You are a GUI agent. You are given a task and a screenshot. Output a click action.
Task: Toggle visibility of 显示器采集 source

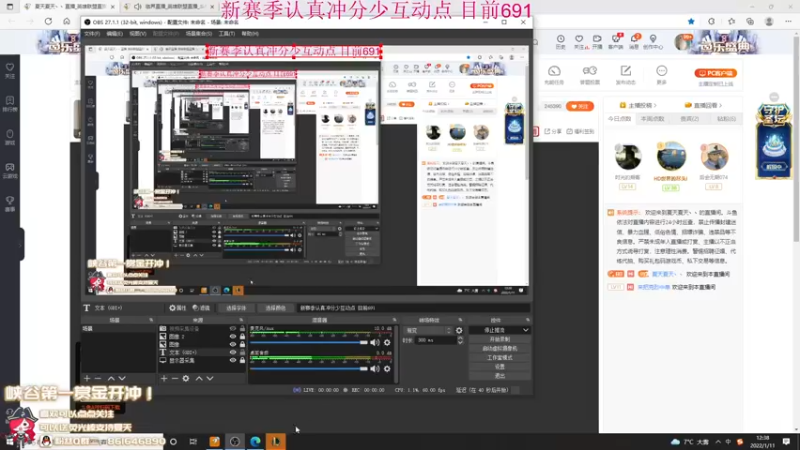[x=233, y=360]
